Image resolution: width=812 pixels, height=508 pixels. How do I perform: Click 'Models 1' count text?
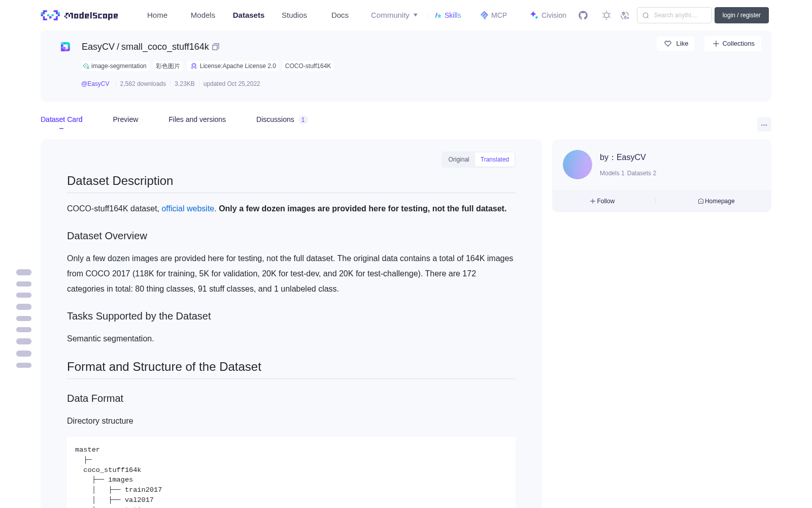pyautogui.click(x=612, y=173)
